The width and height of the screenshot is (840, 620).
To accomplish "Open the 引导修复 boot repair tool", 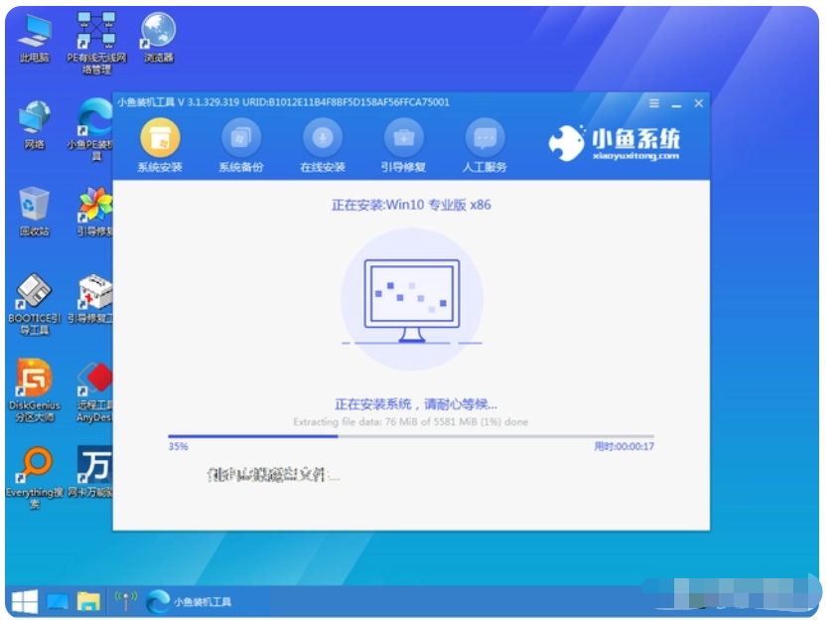I will [x=403, y=145].
